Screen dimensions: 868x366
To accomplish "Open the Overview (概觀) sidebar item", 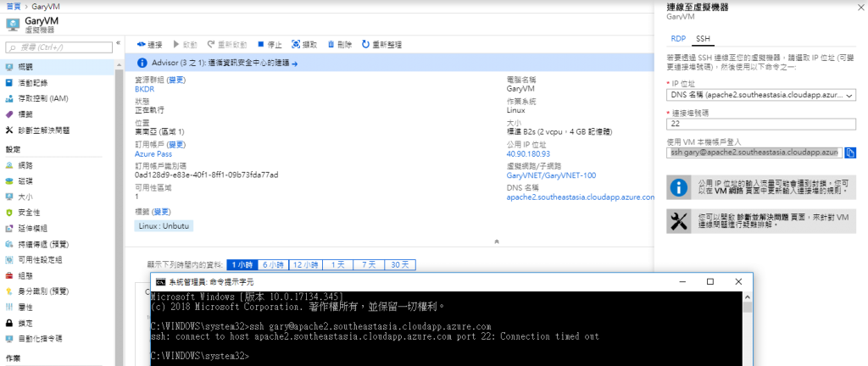I will (58, 67).
